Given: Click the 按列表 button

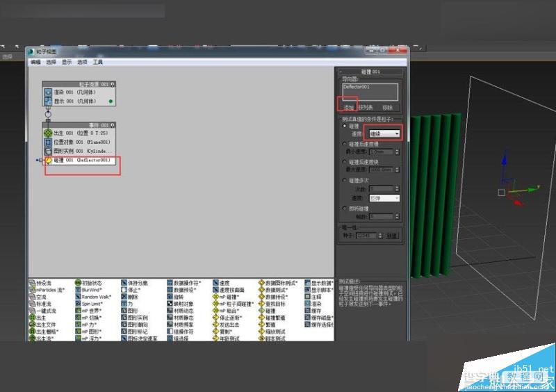Looking at the screenshot, I should (x=366, y=107).
